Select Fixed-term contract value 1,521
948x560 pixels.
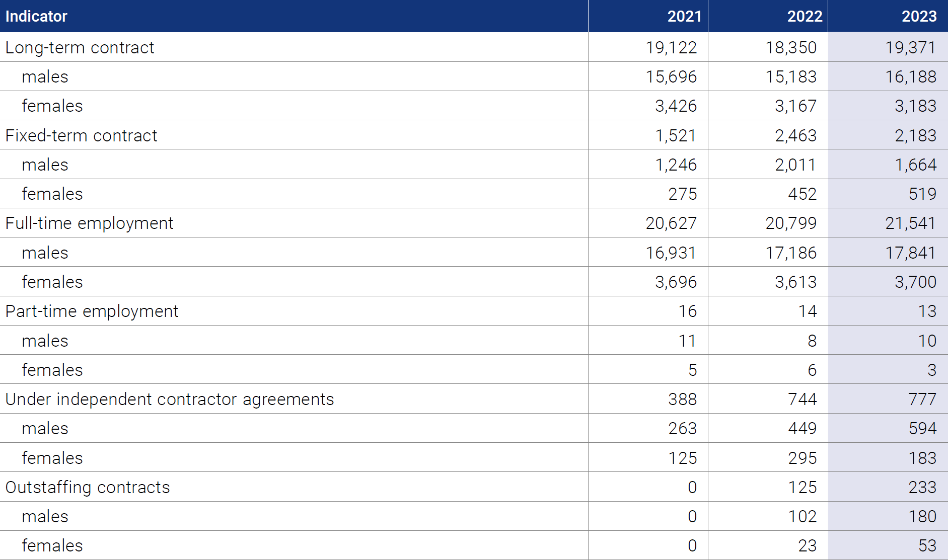pyautogui.click(x=676, y=135)
